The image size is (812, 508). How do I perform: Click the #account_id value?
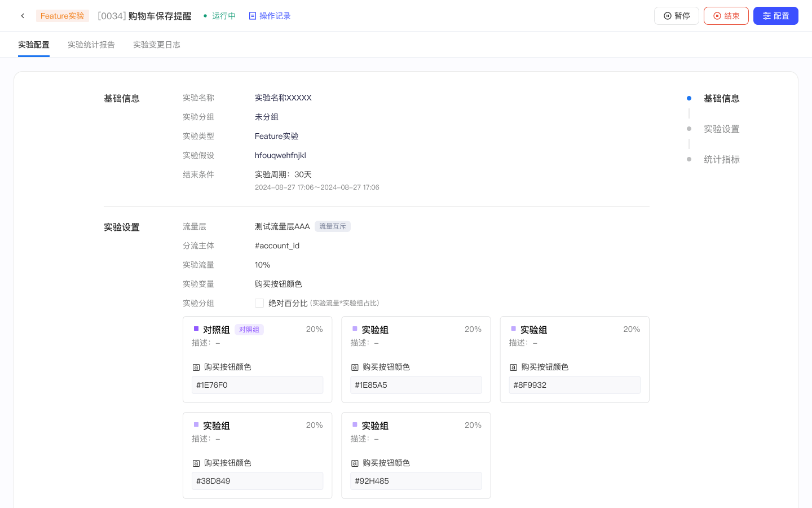(x=277, y=246)
